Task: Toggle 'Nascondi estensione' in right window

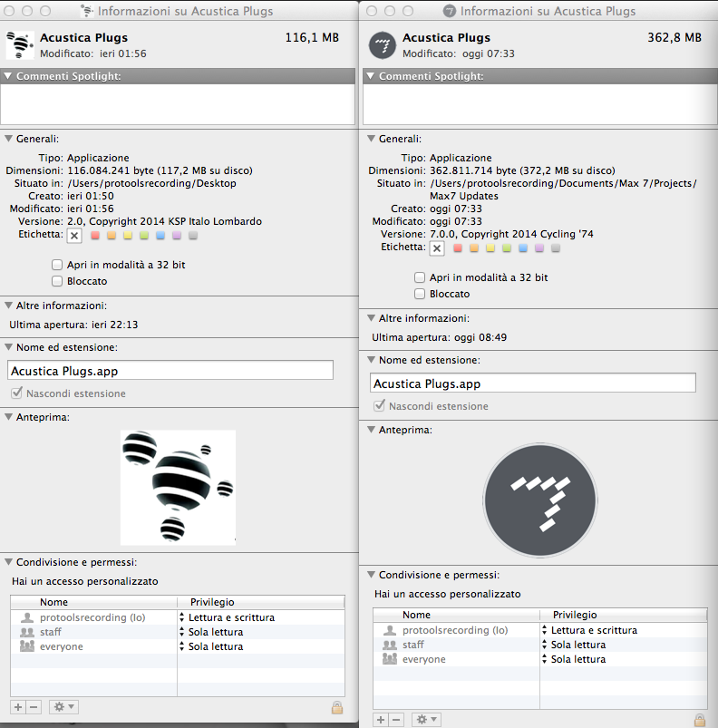Action: [x=379, y=406]
